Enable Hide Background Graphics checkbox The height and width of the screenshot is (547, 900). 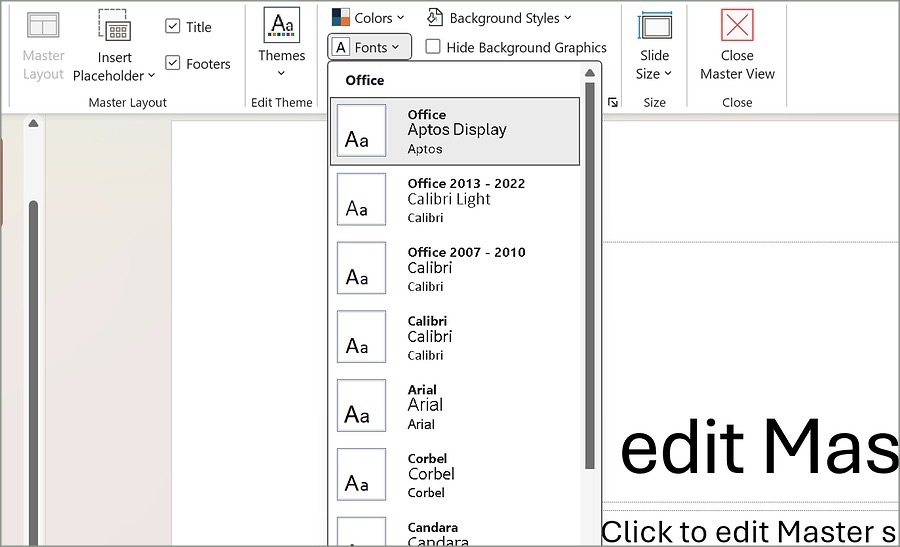433,47
